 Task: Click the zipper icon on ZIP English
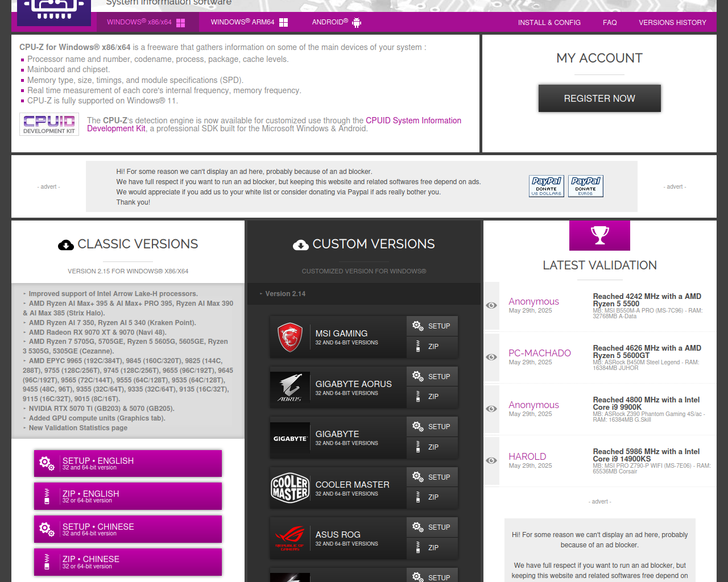[x=47, y=497]
